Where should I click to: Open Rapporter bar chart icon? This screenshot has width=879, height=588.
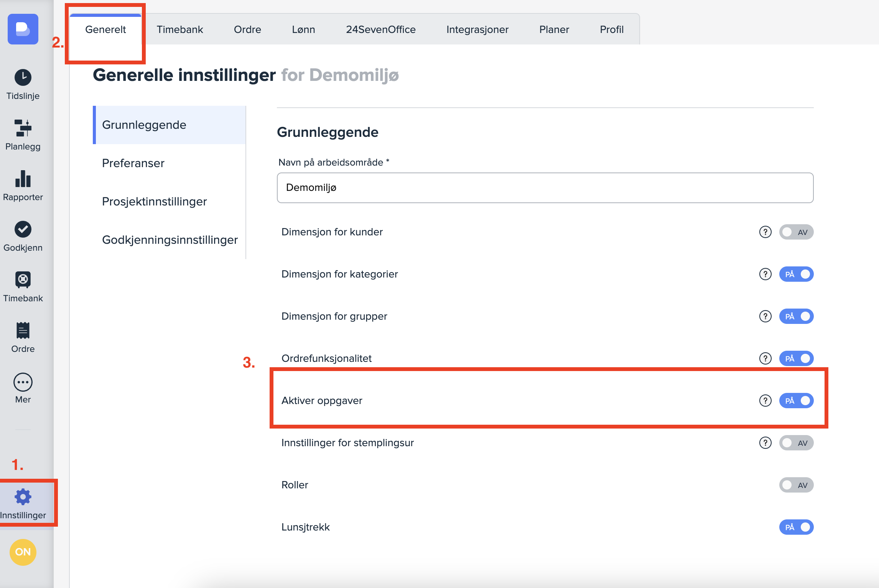(x=23, y=179)
